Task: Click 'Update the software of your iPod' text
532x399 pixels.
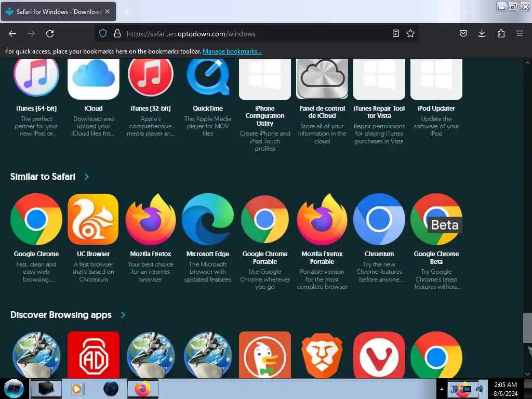Action: 436,126
